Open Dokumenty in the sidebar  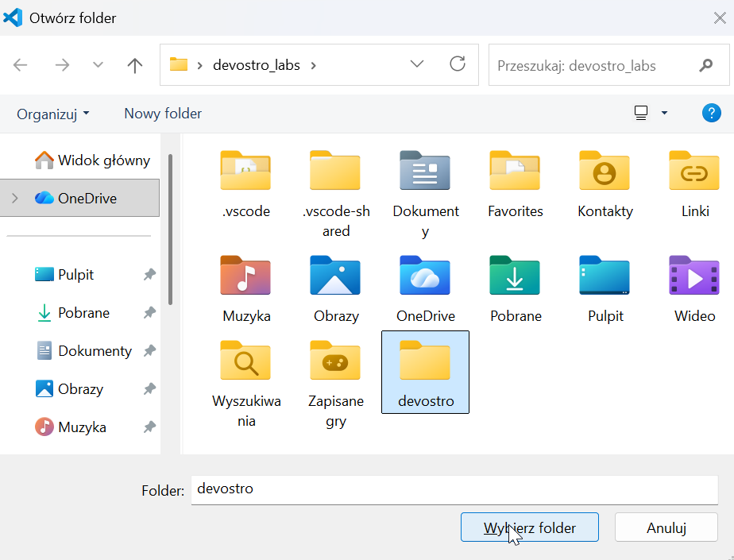pyautogui.click(x=83, y=351)
